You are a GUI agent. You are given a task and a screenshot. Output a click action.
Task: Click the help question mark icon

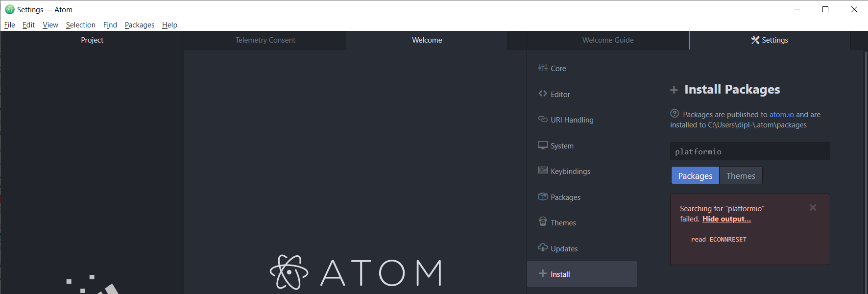675,114
